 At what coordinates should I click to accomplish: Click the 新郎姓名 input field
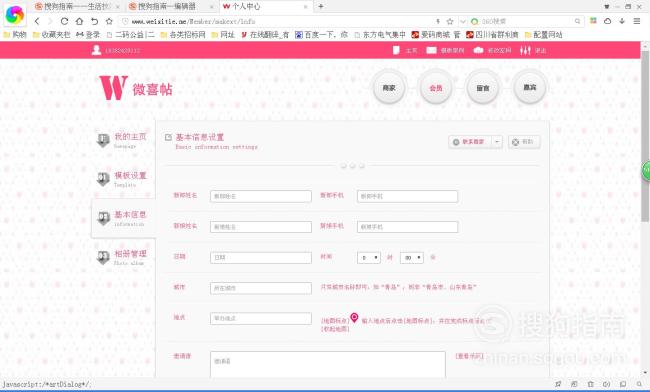point(261,196)
